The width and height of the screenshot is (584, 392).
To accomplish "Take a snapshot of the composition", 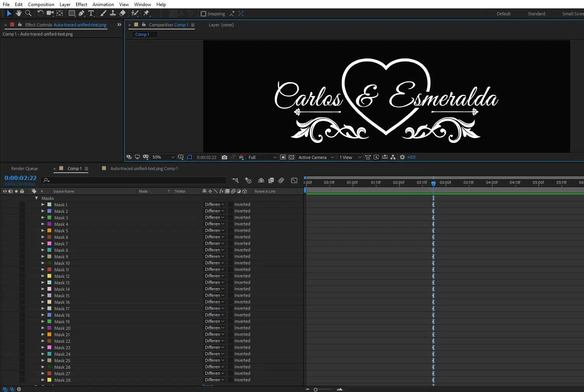I will [224, 157].
